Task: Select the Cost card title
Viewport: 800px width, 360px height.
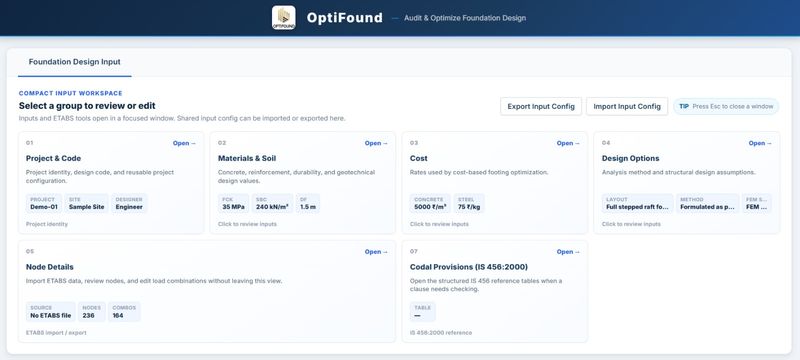Action: coord(419,159)
